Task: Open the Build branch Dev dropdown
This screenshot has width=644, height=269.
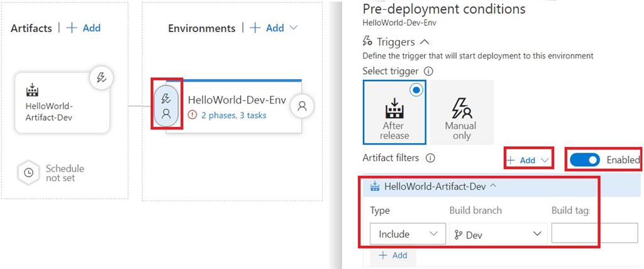Action: tap(497, 234)
